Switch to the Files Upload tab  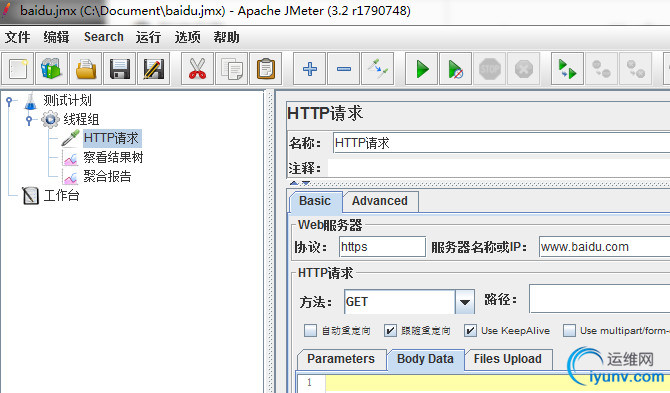click(x=508, y=359)
